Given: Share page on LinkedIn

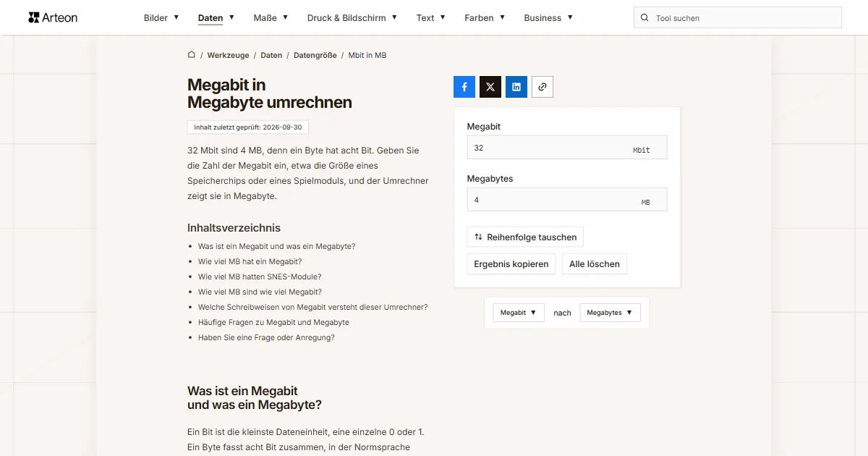Looking at the screenshot, I should click(x=516, y=87).
